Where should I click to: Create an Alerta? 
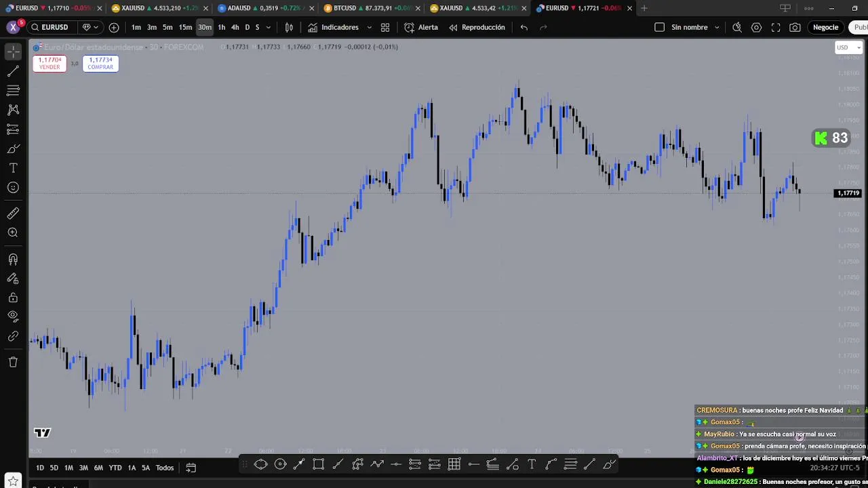[x=421, y=27]
